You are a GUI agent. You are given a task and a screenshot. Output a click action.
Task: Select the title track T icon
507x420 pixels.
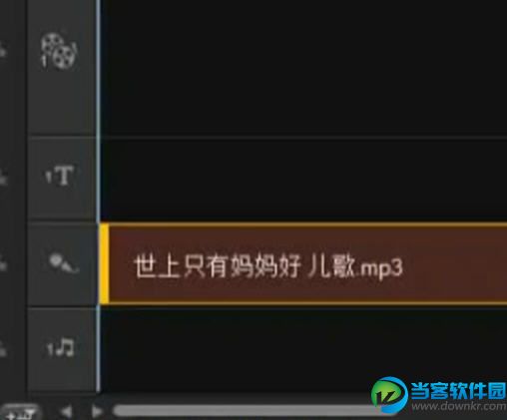point(60,176)
